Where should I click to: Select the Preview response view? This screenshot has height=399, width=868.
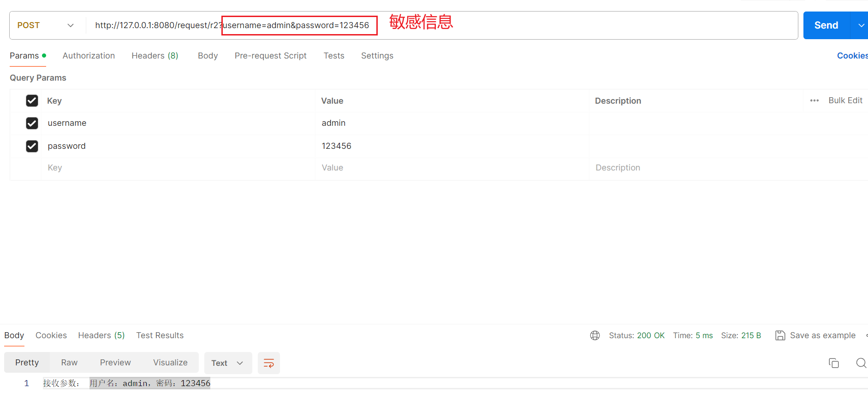(x=115, y=363)
